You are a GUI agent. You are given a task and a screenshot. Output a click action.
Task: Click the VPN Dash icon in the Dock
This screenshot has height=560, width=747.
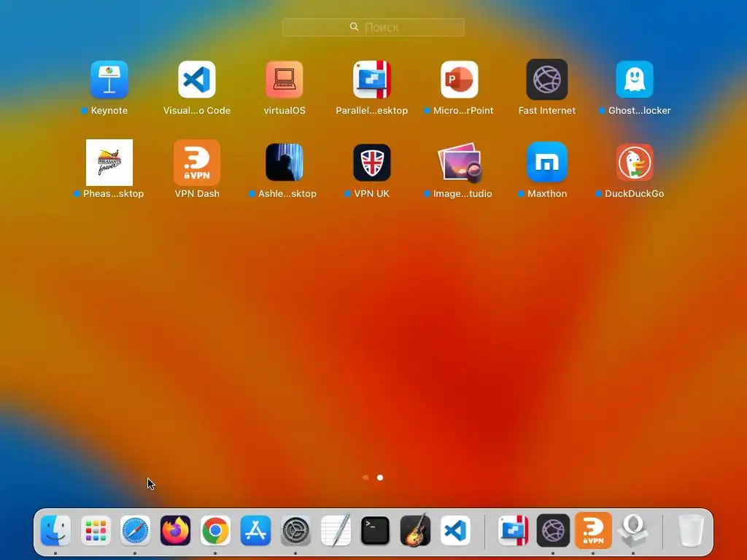593,530
